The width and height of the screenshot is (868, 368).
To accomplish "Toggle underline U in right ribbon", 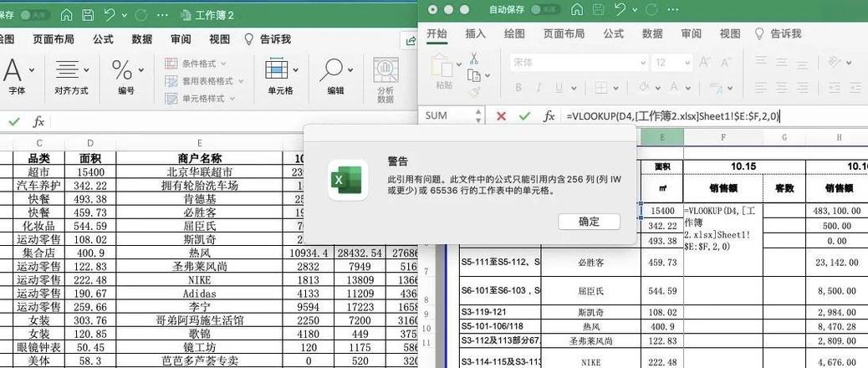I will coord(559,88).
